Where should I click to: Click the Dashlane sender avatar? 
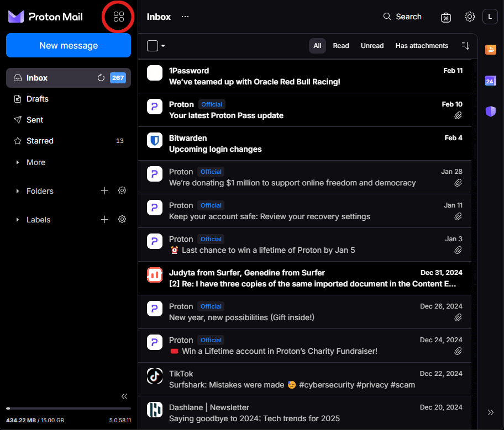point(155,410)
